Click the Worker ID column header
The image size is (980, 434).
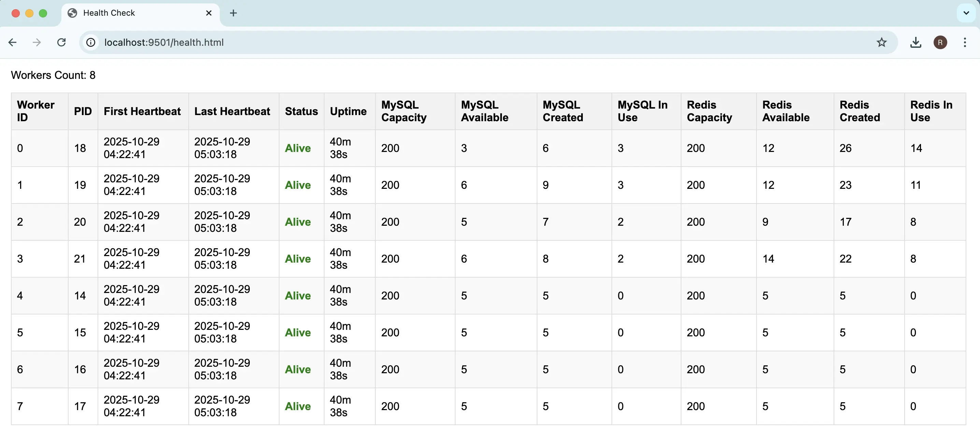pos(35,111)
